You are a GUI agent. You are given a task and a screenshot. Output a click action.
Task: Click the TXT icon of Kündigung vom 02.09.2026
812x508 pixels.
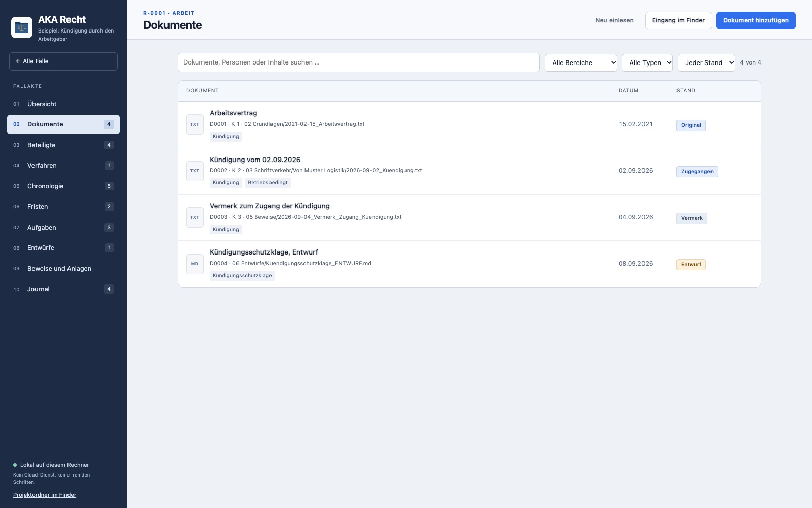(x=195, y=171)
